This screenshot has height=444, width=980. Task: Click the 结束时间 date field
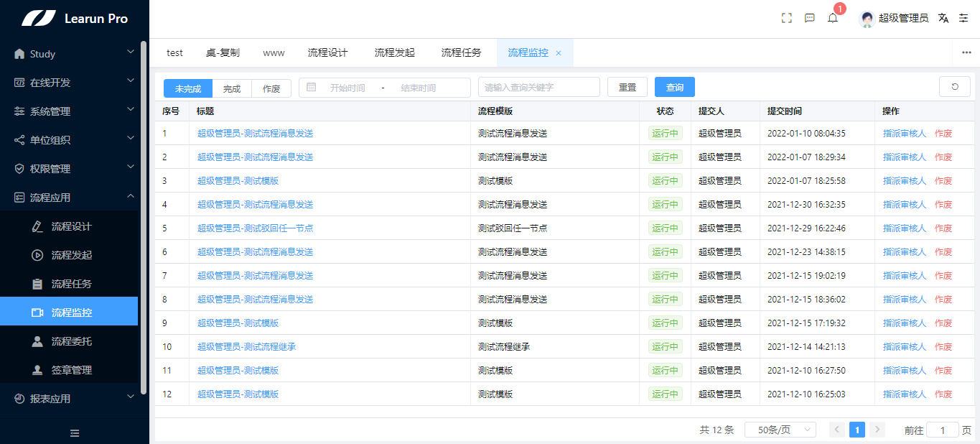(419, 88)
